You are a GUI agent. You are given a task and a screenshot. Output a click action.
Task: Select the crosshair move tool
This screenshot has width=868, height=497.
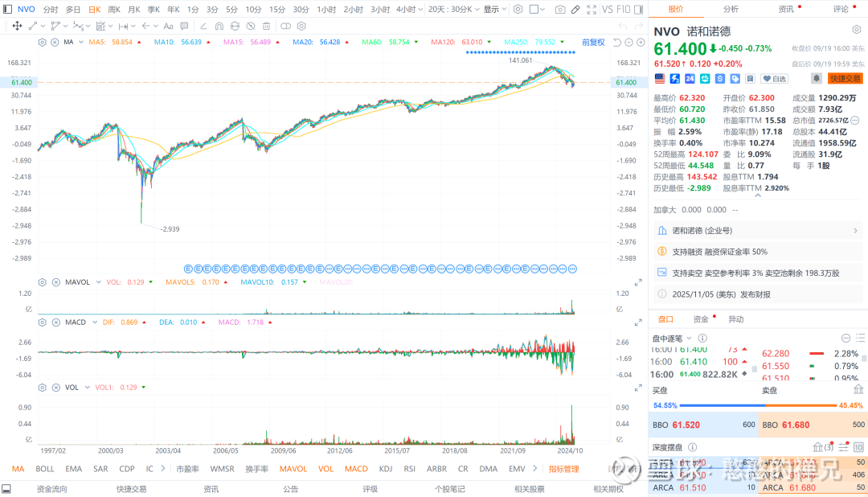[x=17, y=26]
